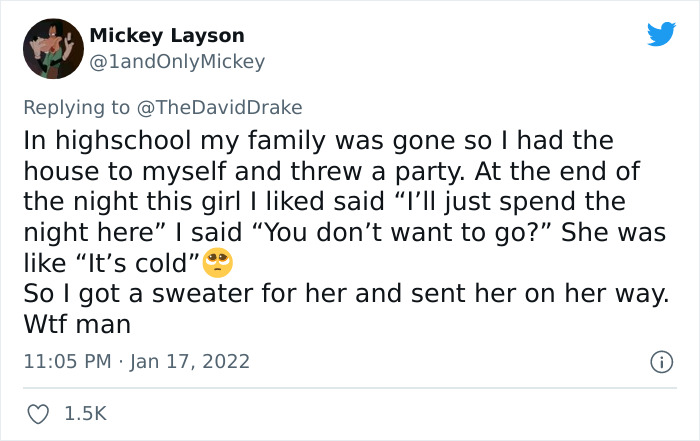The height and width of the screenshot is (441, 700).
Task: Click the line beginning "house to myself"
Action: tap(331, 171)
